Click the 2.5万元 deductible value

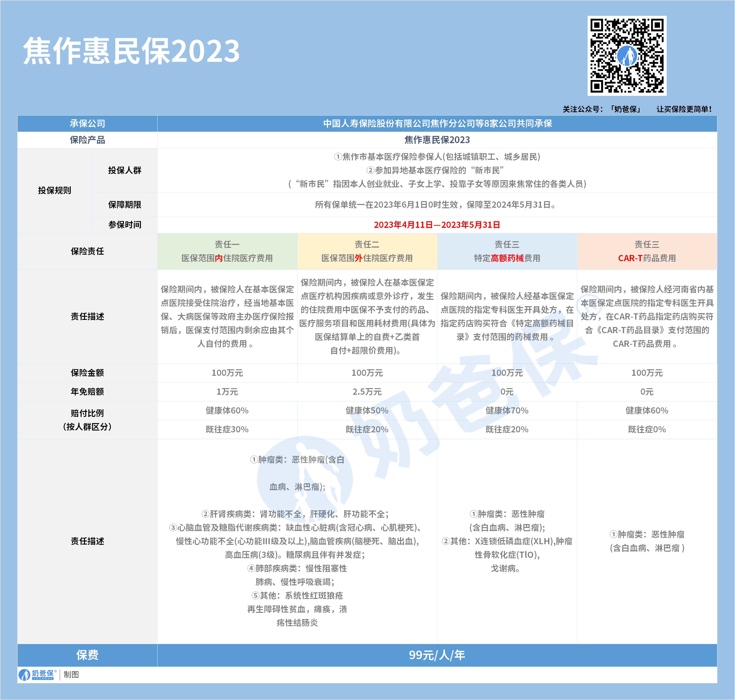(367, 392)
